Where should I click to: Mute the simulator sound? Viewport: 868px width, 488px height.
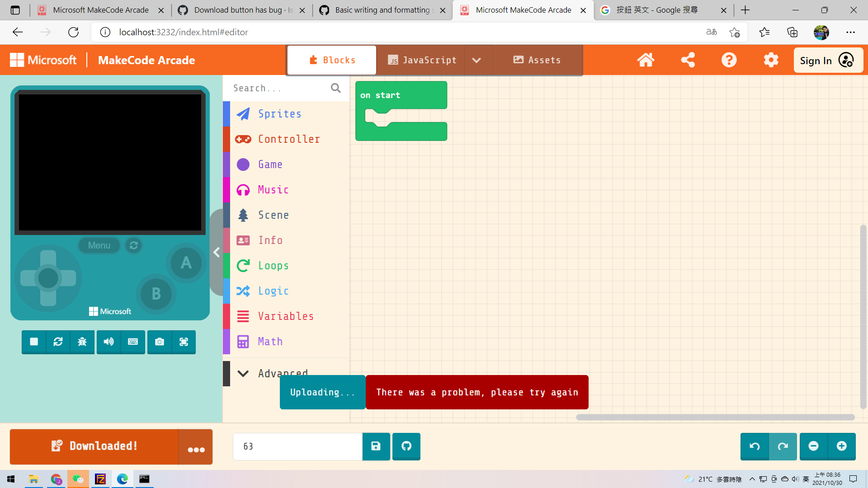coord(108,342)
